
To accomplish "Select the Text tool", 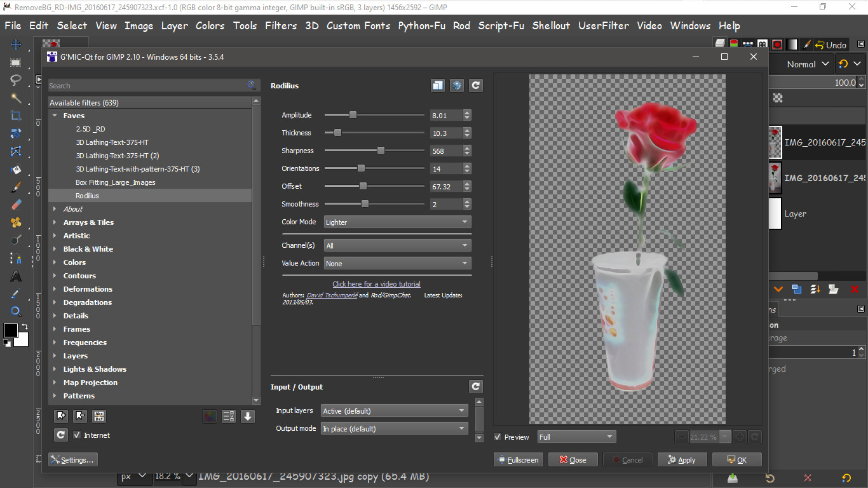I will point(16,276).
